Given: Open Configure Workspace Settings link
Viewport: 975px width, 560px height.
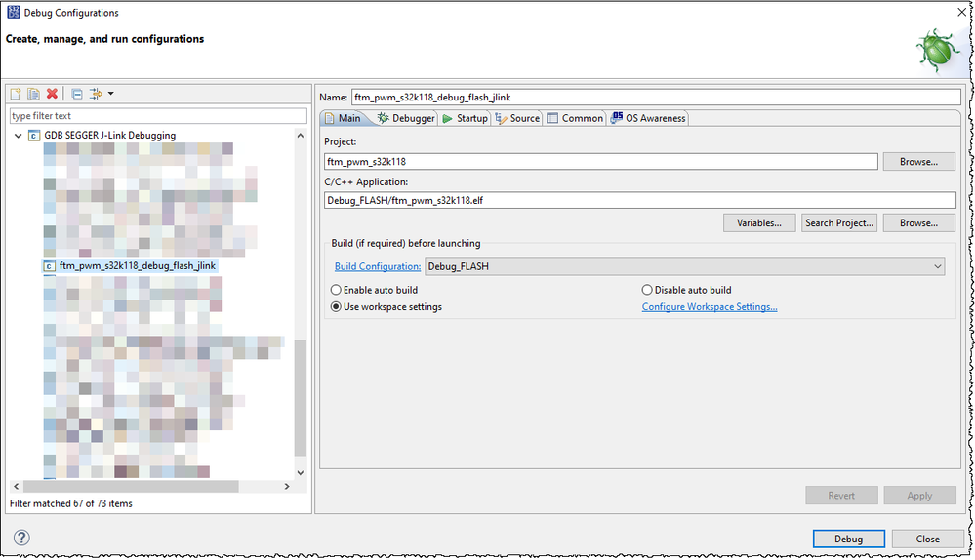Looking at the screenshot, I should (710, 307).
